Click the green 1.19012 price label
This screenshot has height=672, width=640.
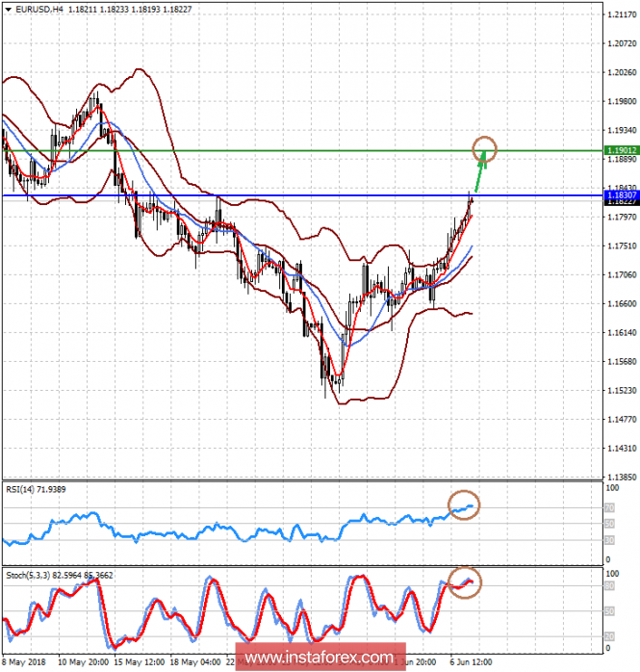(621, 150)
